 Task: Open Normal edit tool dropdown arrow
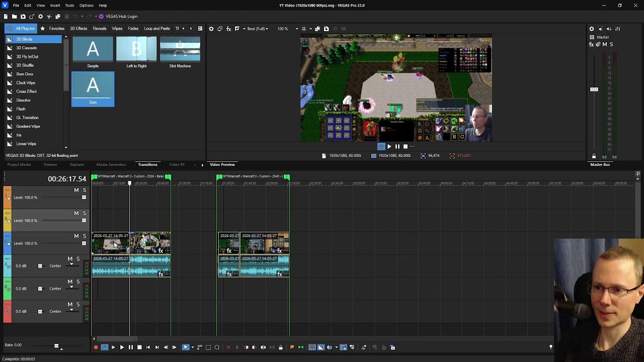(192, 347)
